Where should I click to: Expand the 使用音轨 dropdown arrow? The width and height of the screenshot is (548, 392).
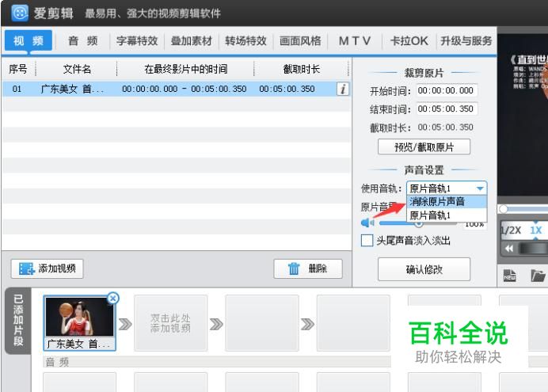pyautogui.click(x=480, y=188)
